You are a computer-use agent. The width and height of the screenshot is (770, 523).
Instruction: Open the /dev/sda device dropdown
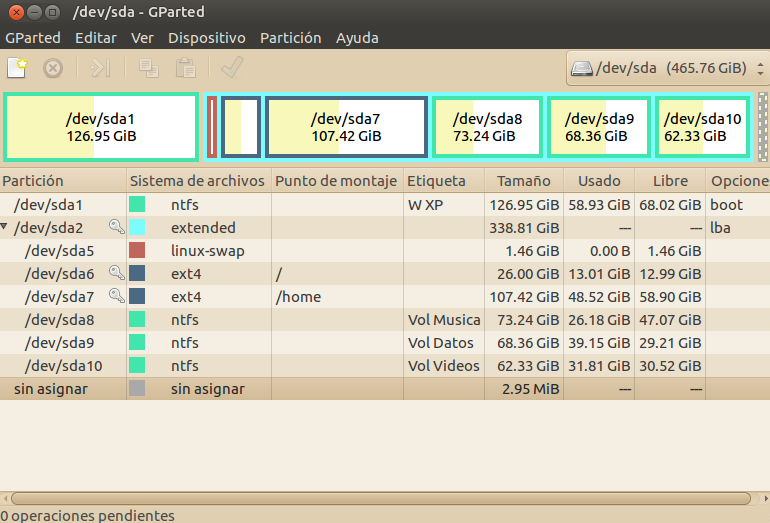[x=668, y=68]
